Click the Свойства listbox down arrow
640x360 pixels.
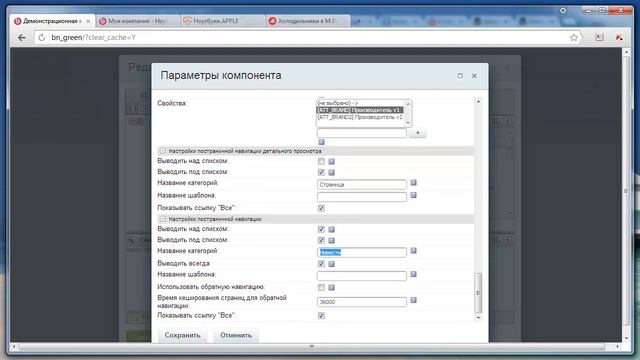(408, 123)
